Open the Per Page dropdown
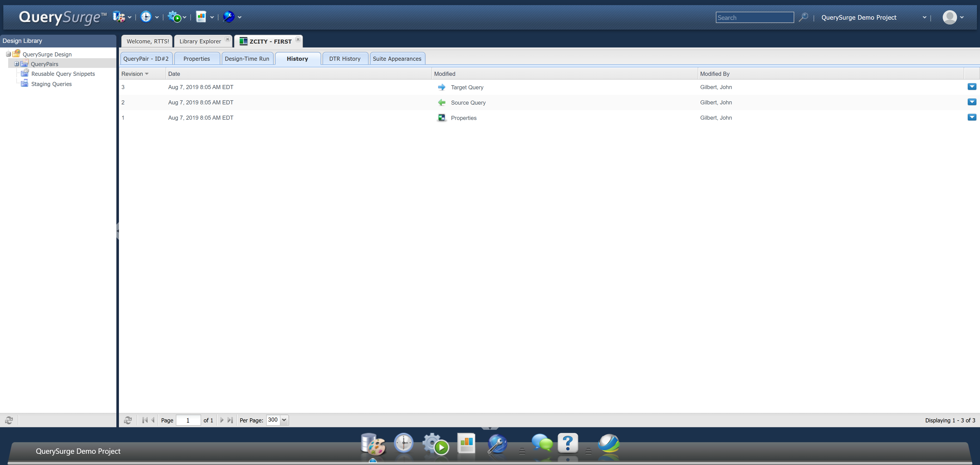This screenshot has width=980, height=465. coord(284,420)
